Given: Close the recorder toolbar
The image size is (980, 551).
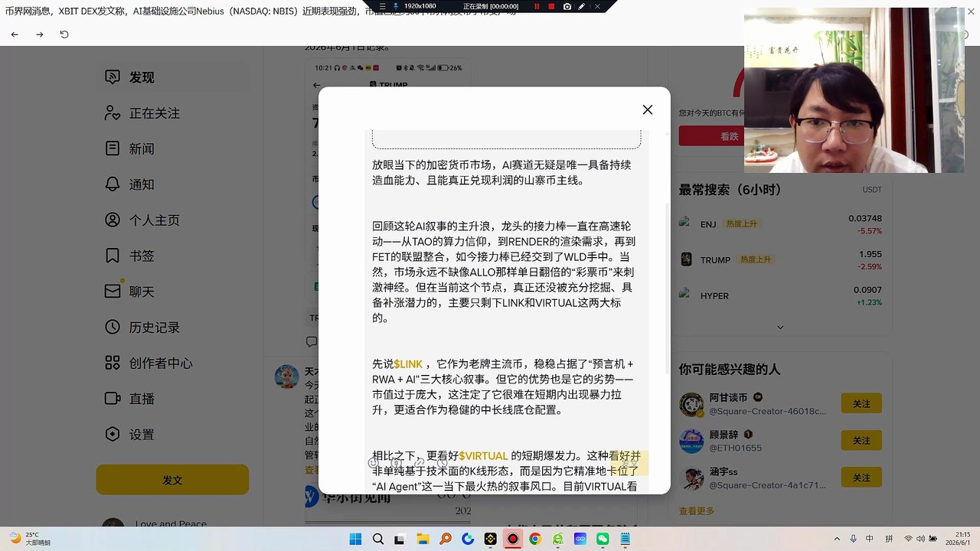Looking at the screenshot, I should (599, 6).
